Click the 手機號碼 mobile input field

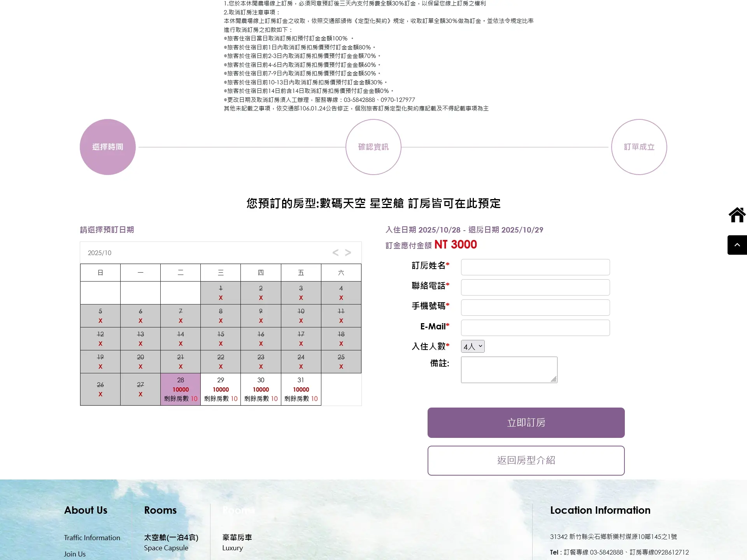535,308
